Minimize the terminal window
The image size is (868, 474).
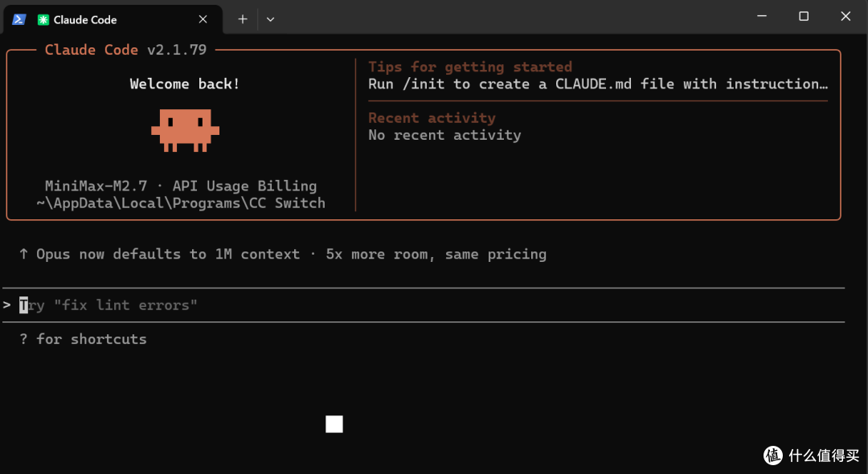[x=762, y=17]
